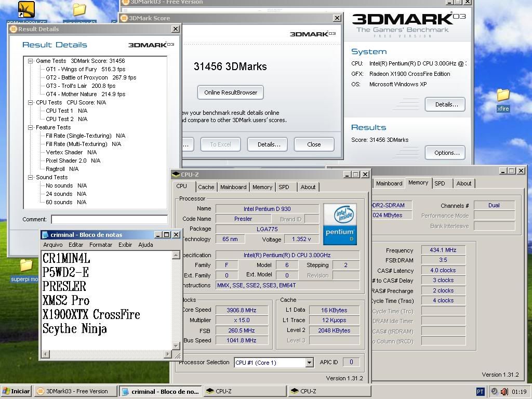Viewport: 532px width, 399px height.
Task: Click the memory Frequency value 434.1 MHz
Action: pyautogui.click(x=443, y=250)
